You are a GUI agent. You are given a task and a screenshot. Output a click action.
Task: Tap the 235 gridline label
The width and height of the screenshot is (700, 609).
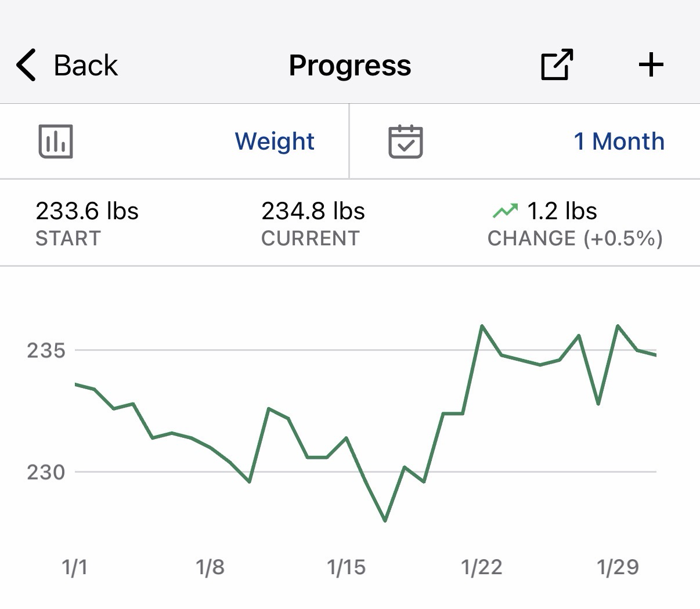[46, 350]
